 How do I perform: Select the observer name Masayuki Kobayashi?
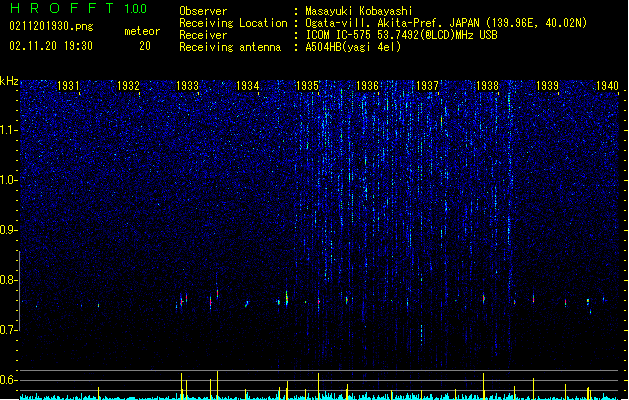coord(359,11)
